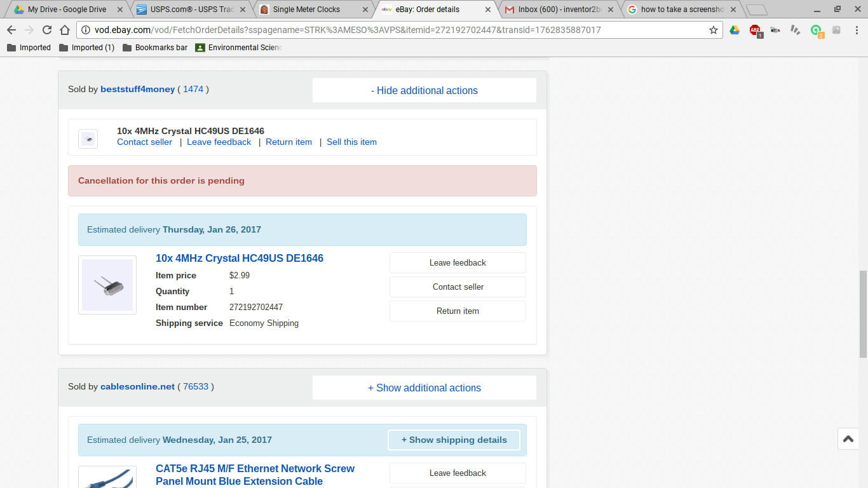Click the small crystal thumbnail in header row

88,139
